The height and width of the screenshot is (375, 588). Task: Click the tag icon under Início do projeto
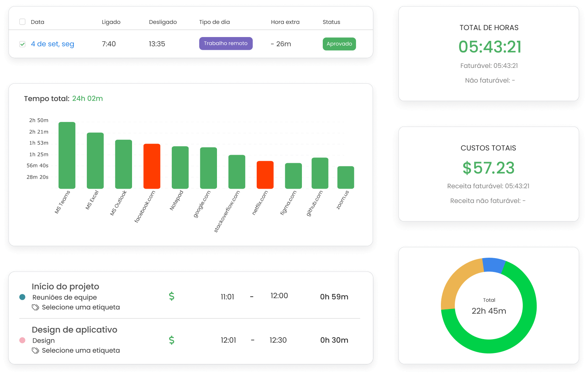tap(36, 307)
